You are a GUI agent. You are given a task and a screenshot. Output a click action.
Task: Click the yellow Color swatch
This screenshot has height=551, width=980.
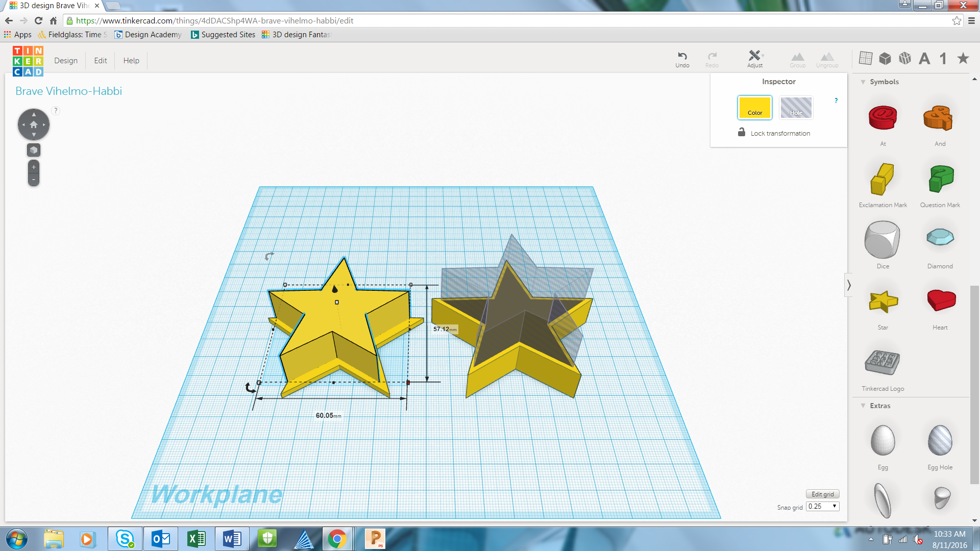[x=754, y=108]
